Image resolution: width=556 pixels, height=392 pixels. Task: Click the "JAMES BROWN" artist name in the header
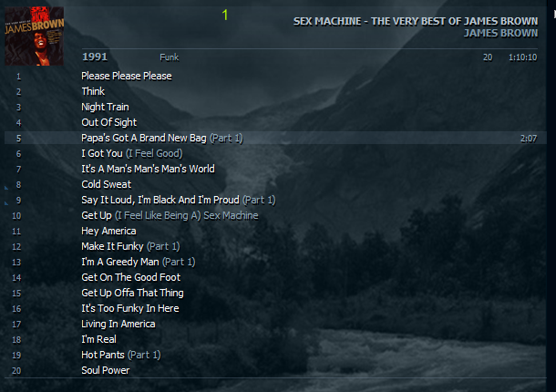pyautogui.click(x=500, y=34)
